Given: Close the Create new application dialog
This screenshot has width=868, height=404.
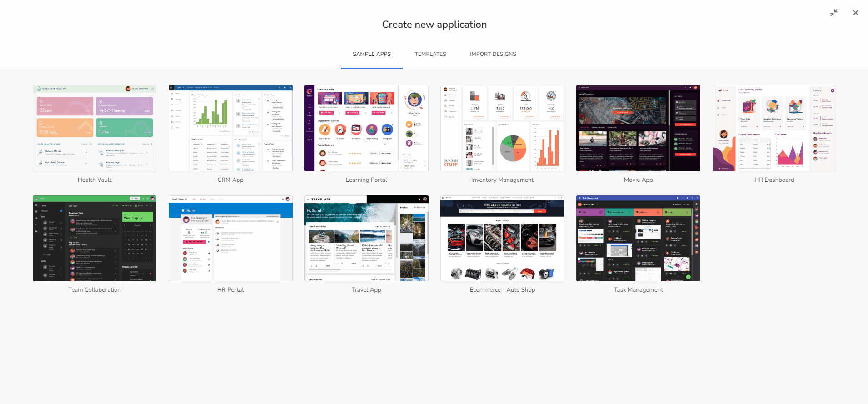Looking at the screenshot, I should tap(855, 13).
